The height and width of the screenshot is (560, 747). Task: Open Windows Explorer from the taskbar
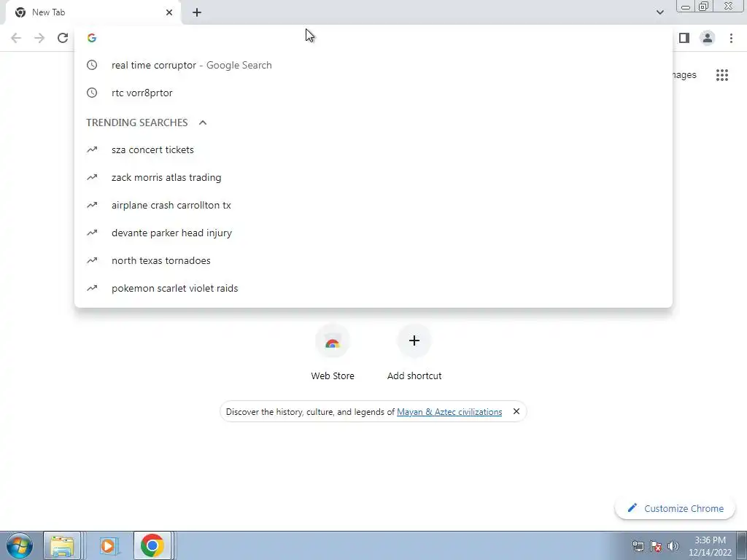tap(63, 545)
